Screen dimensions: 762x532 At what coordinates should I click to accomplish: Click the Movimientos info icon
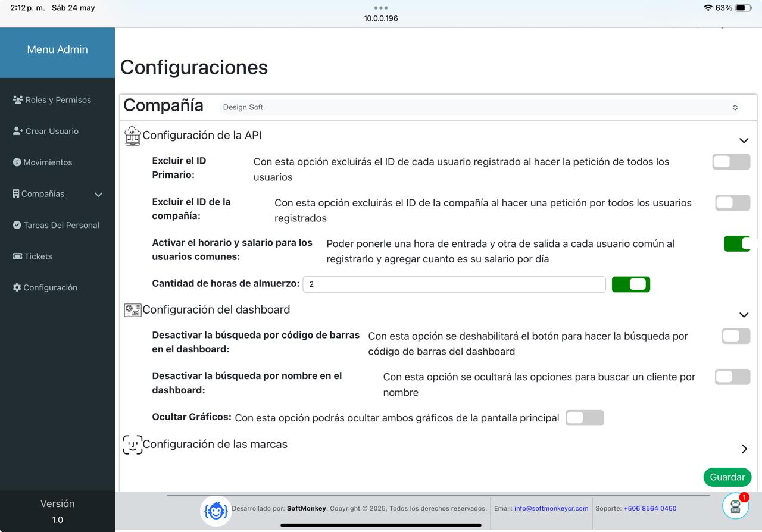pos(17,162)
